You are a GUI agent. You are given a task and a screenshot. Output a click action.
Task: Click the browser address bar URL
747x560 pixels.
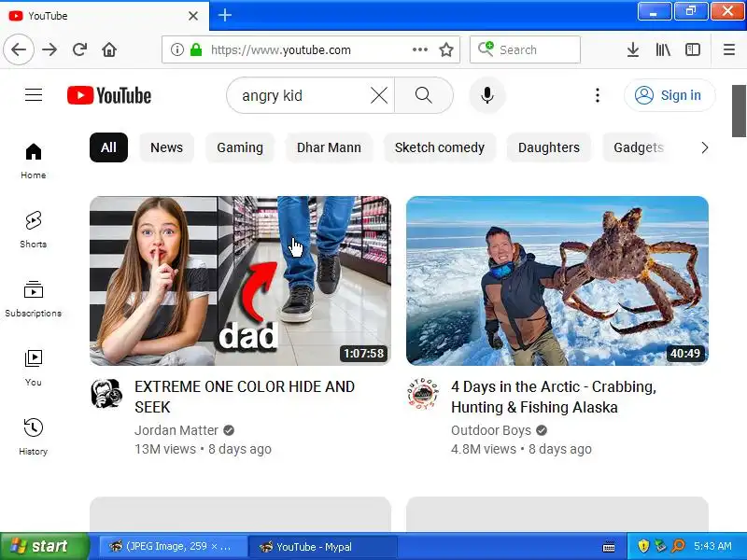(281, 49)
